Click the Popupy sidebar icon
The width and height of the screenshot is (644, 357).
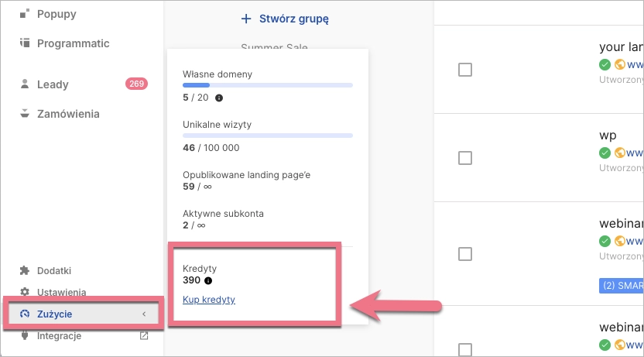click(x=25, y=14)
